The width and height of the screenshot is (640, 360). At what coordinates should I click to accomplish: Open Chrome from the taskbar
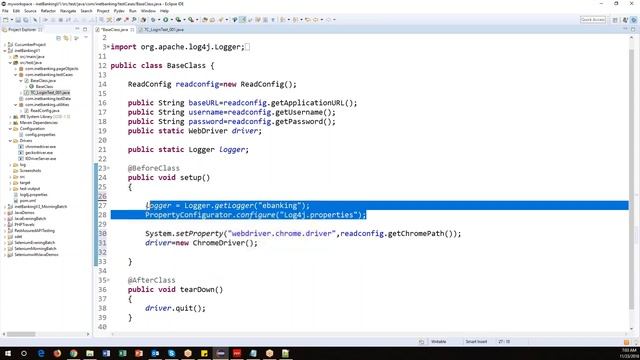click(x=73, y=353)
